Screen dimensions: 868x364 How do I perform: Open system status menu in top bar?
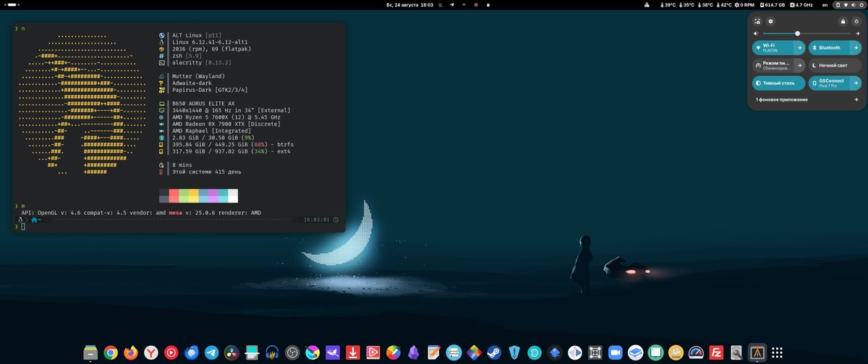[850, 4]
